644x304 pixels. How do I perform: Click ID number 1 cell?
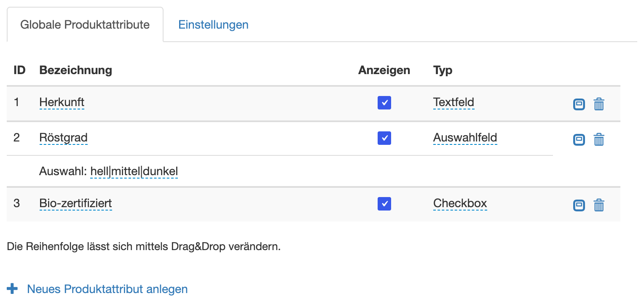coord(16,102)
